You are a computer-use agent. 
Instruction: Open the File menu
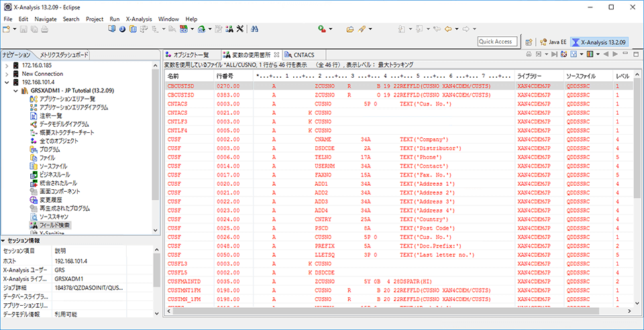[x=8, y=19]
